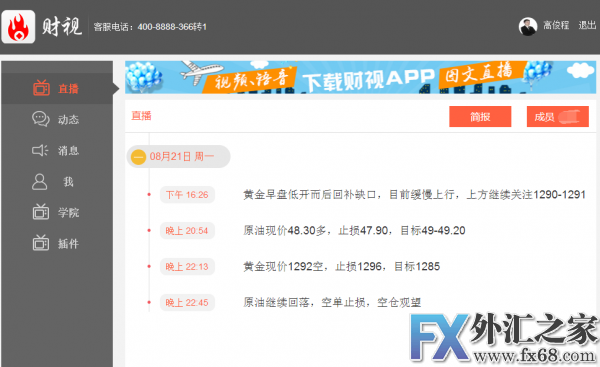
Task: Open the user avatar for 高俊程
Action: [528, 26]
